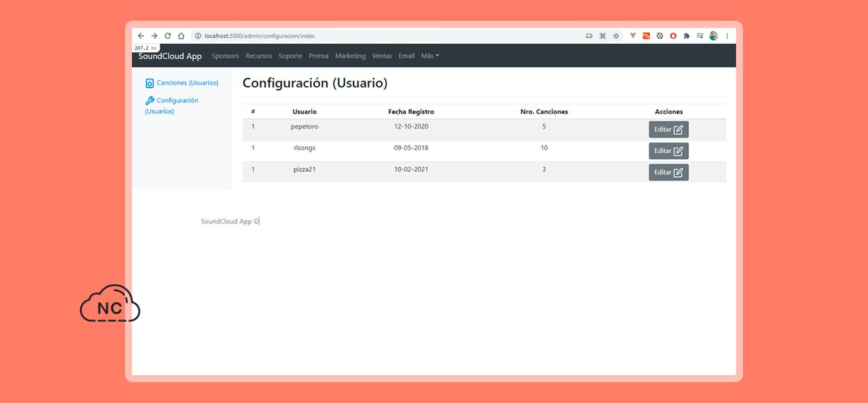
Task: Click the Acciones column header
Action: (x=669, y=111)
